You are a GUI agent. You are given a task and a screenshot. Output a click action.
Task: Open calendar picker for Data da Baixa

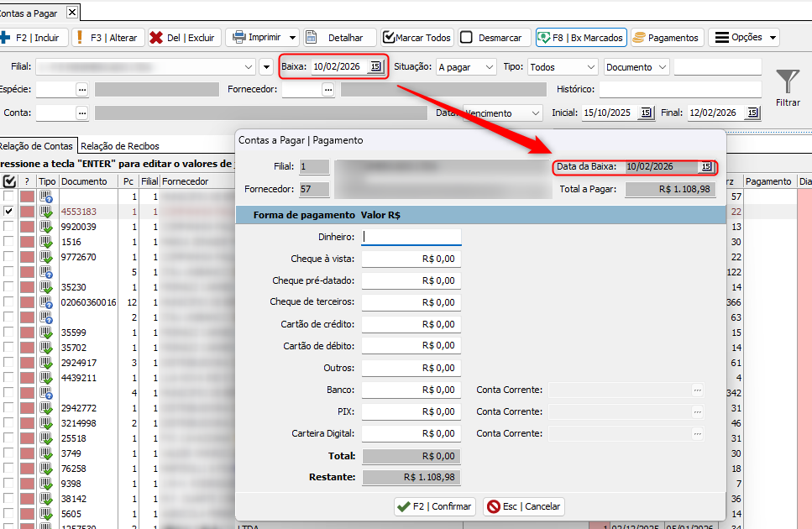pos(706,167)
